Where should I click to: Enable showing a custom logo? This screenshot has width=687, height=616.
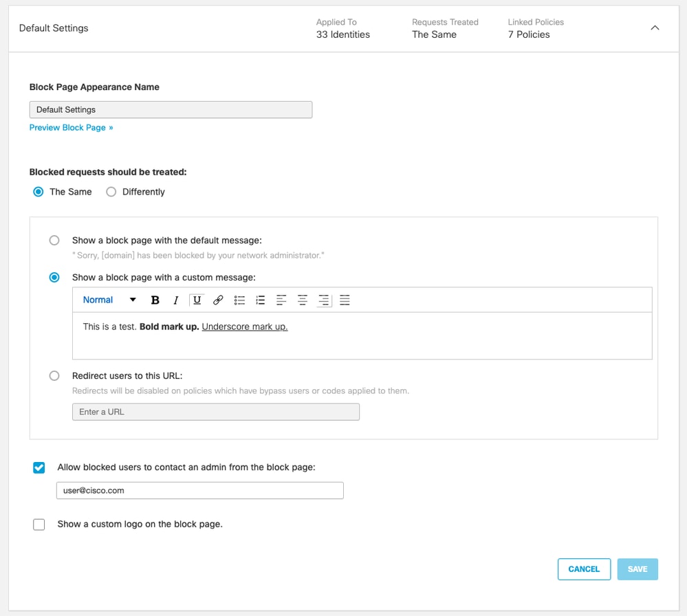(x=39, y=525)
